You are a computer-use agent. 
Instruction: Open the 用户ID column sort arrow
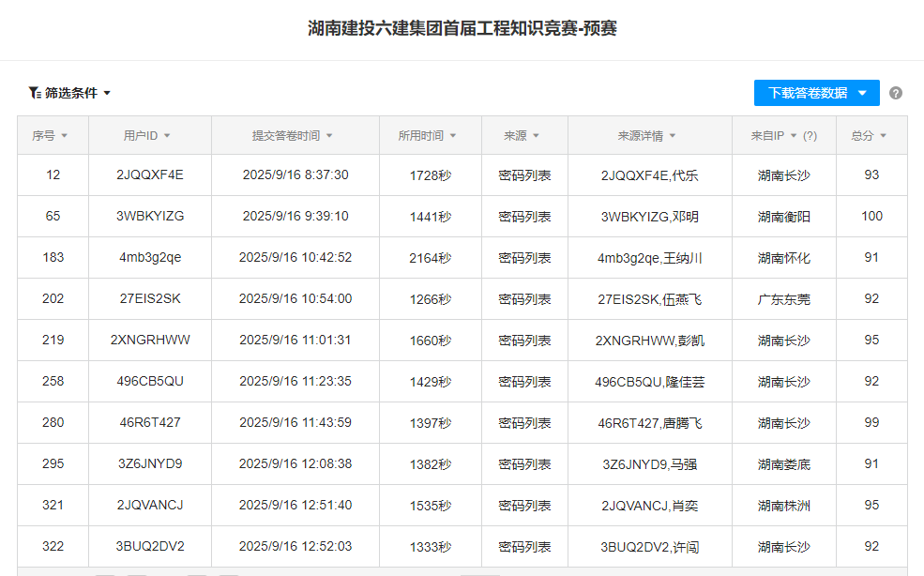tap(167, 136)
